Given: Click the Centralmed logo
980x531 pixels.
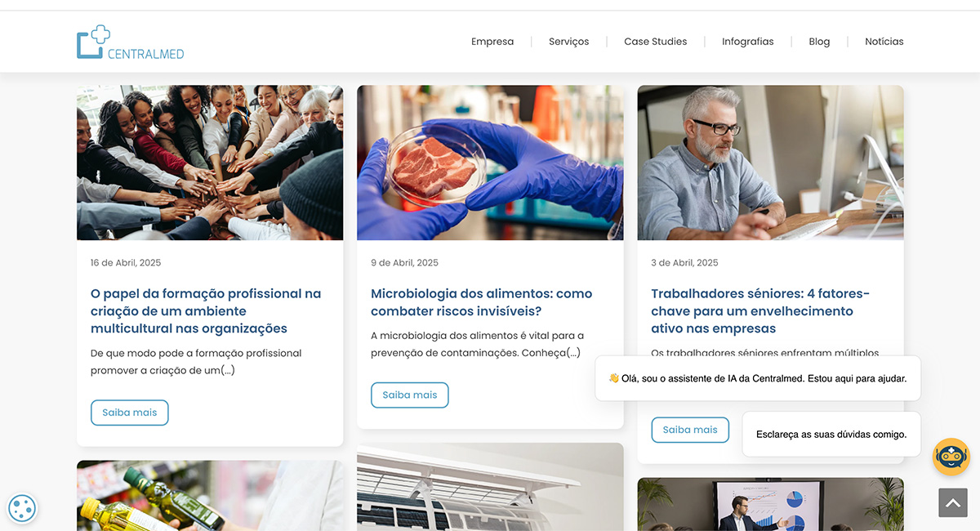Looking at the screenshot, I should [x=131, y=42].
